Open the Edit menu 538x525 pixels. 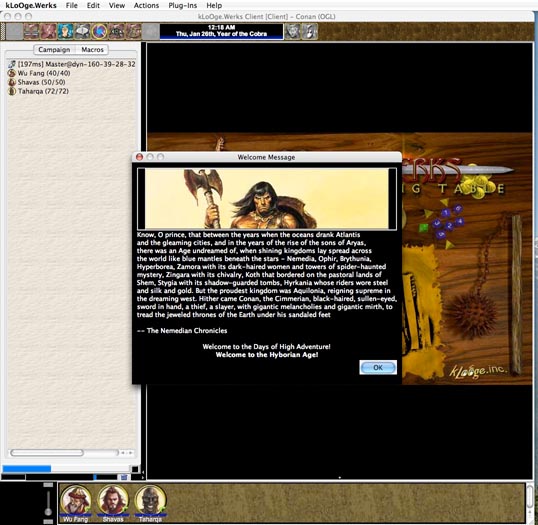click(93, 5)
